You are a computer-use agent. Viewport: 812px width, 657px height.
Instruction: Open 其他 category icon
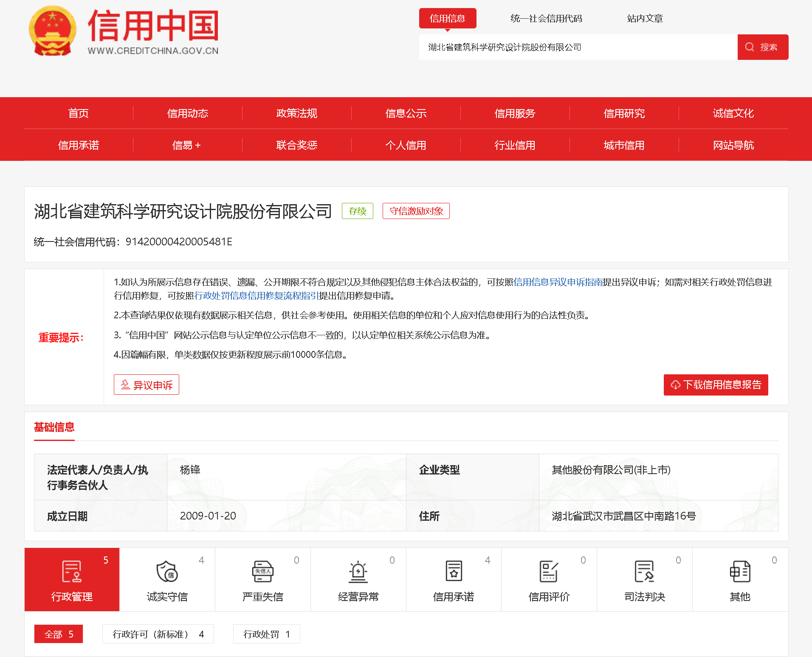(x=740, y=571)
